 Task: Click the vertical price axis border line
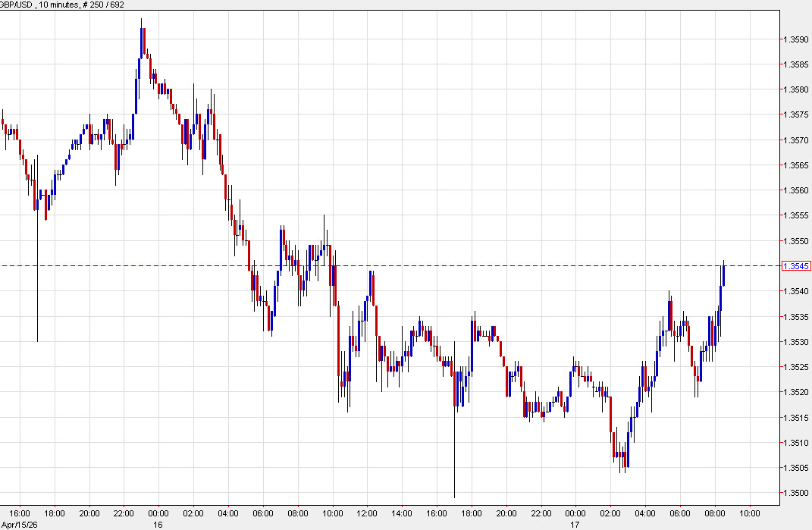(x=781, y=265)
